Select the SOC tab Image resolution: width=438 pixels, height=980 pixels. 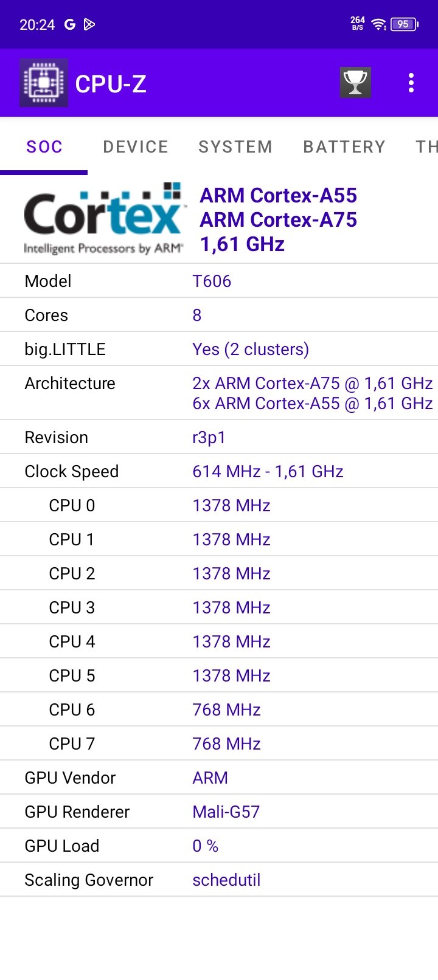[x=44, y=147]
